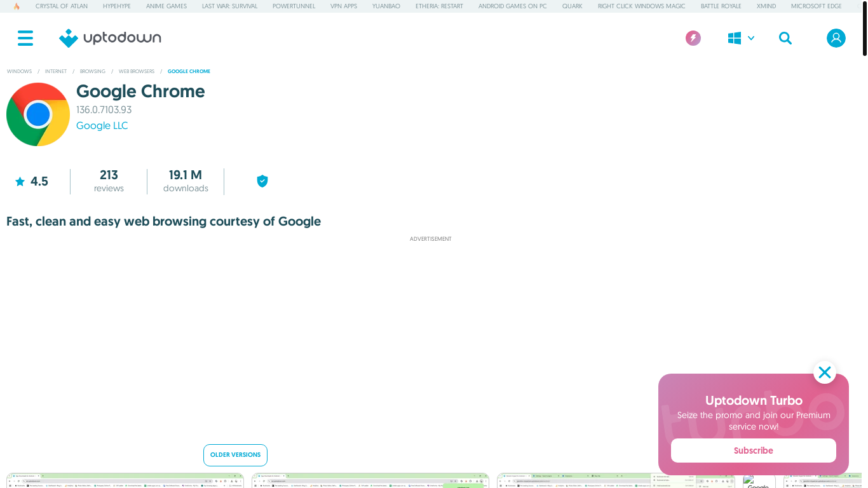Click the Advertisement label
The height and width of the screenshot is (488, 868).
(x=431, y=240)
